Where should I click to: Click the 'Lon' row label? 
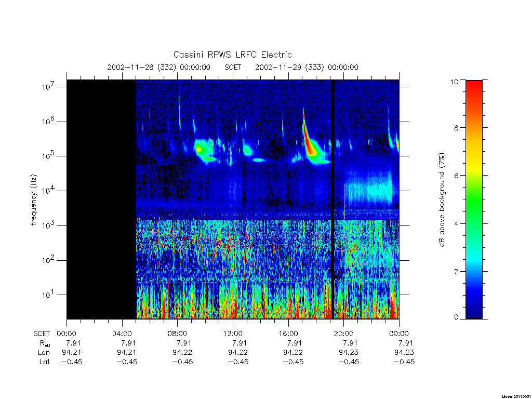pyautogui.click(x=44, y=353)
